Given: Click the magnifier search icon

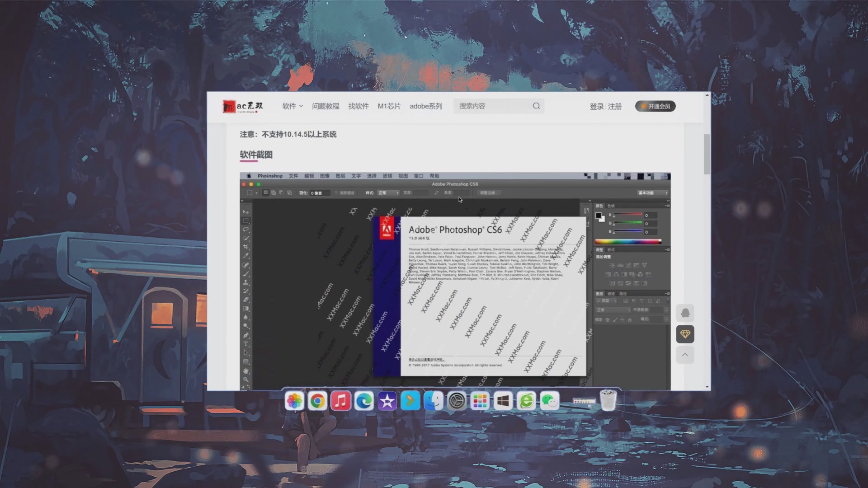Looking at the screenshot, I should click(x=536, y=106).
